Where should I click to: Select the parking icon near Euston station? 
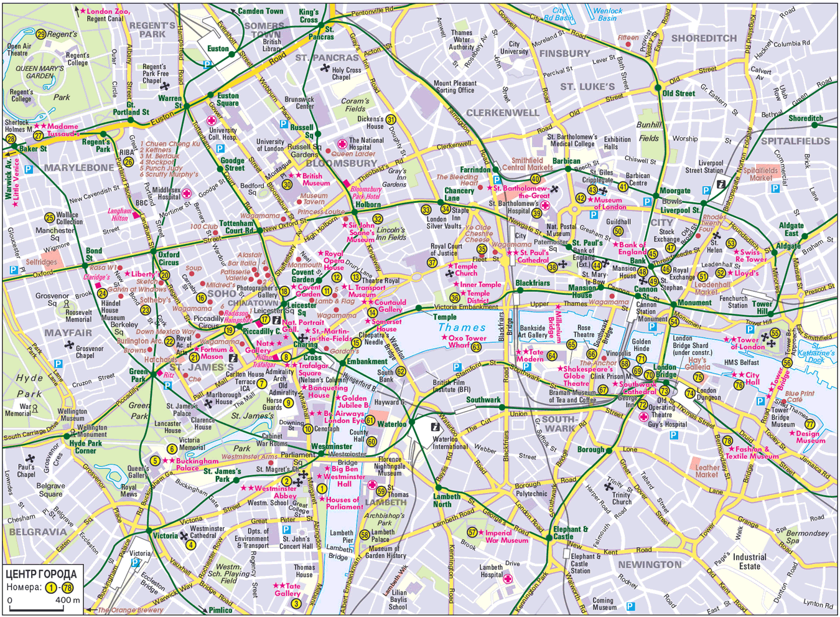(208, 64)
